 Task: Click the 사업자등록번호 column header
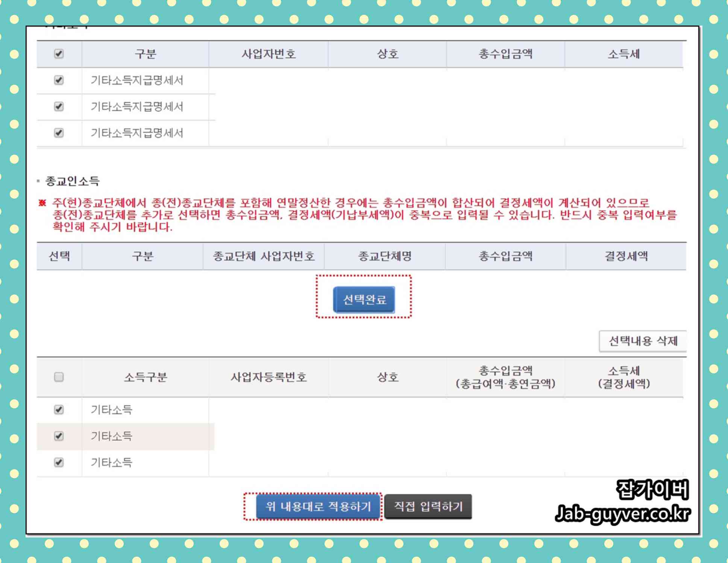[268, 377]
